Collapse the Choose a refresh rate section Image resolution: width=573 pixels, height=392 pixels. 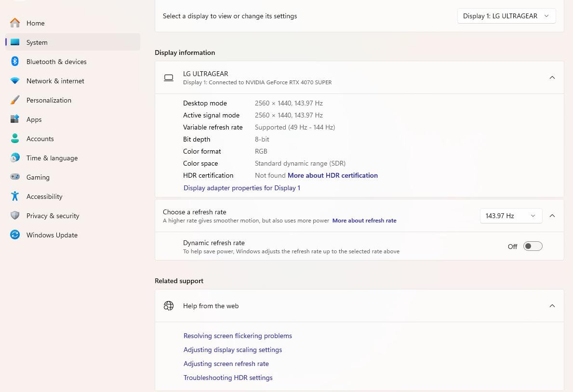(x=552, y=216)
